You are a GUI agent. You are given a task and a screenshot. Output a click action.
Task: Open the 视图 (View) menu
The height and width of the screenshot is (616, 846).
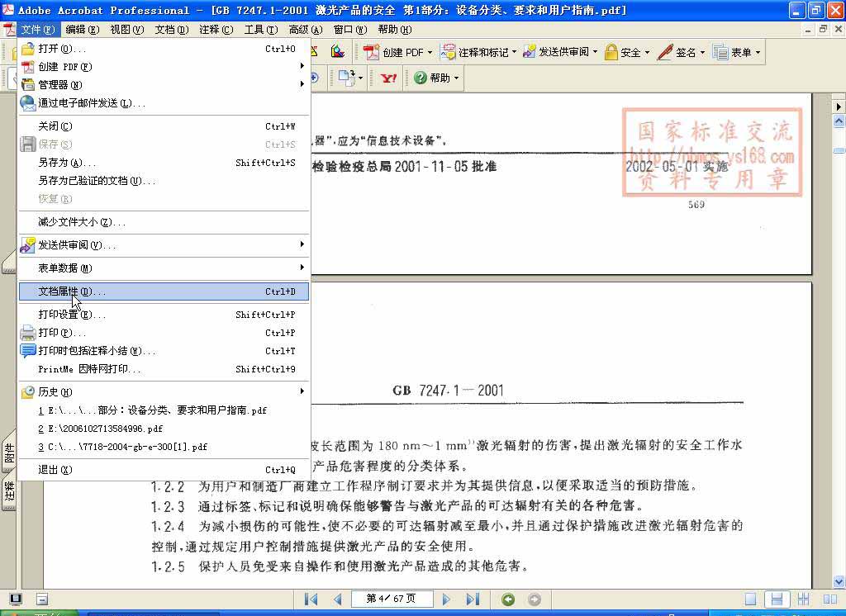[x=126, y=30]
